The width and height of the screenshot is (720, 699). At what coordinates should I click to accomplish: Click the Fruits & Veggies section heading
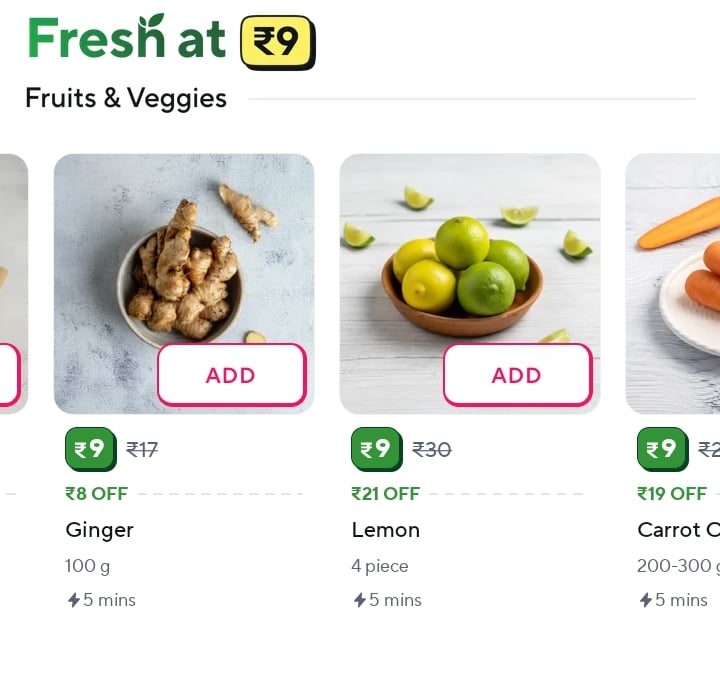tap(126, 98)
